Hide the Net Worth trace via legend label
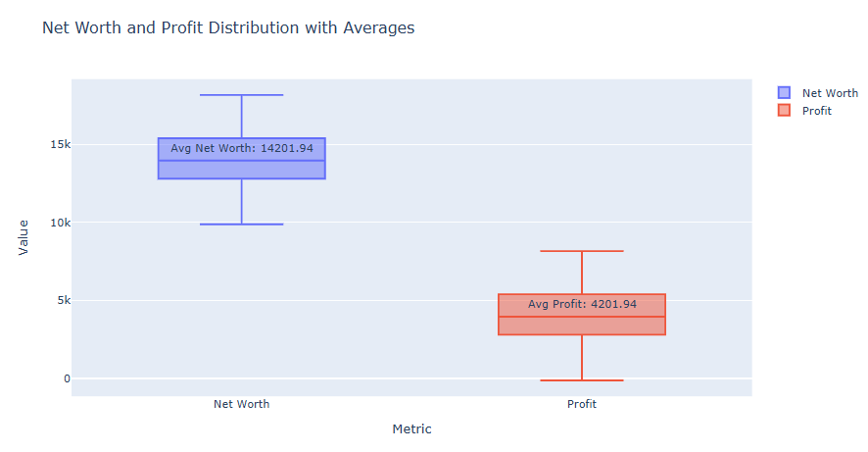This screenshot has height=452, width=868. [829, 92]
